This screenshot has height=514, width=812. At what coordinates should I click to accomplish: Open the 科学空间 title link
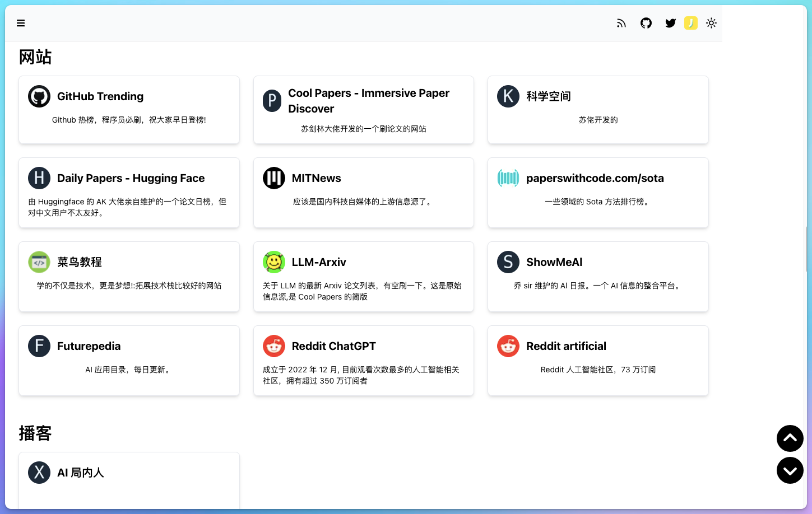click(549, 96)
